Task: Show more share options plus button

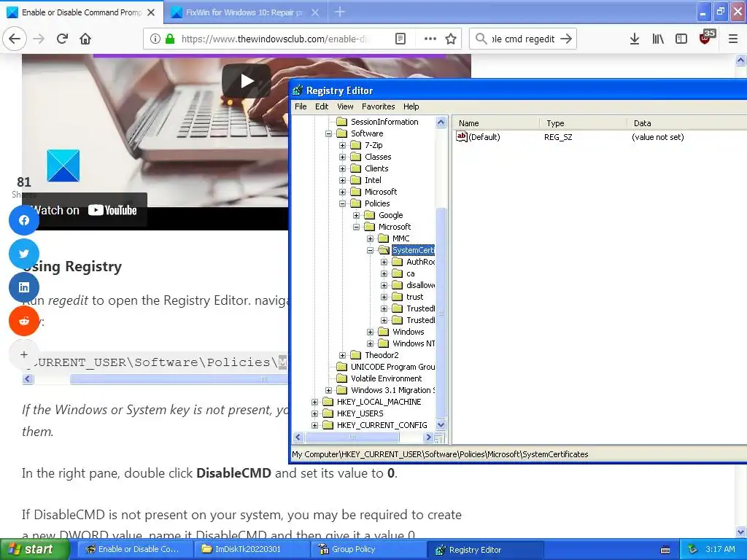Action: click(24, 354)
